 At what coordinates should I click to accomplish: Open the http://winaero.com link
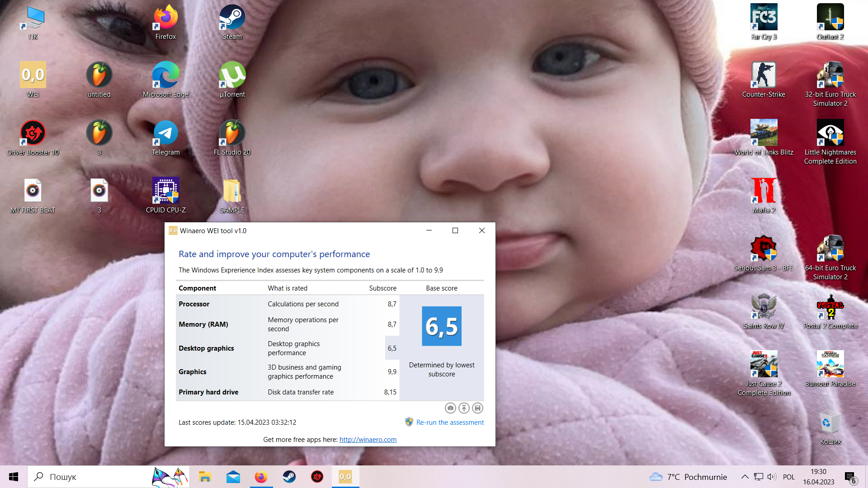point(368,439)
